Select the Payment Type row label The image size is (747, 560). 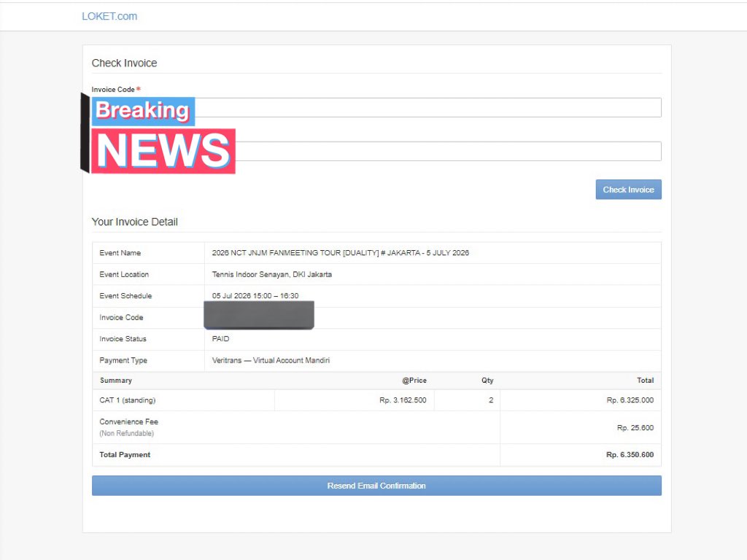[x=123, y=360]
